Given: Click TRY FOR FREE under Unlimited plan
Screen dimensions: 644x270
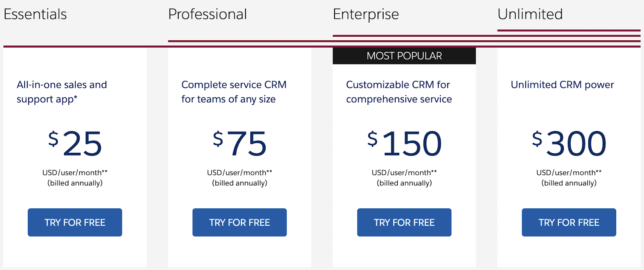Looking at the screenshot, I should (569, 222).
